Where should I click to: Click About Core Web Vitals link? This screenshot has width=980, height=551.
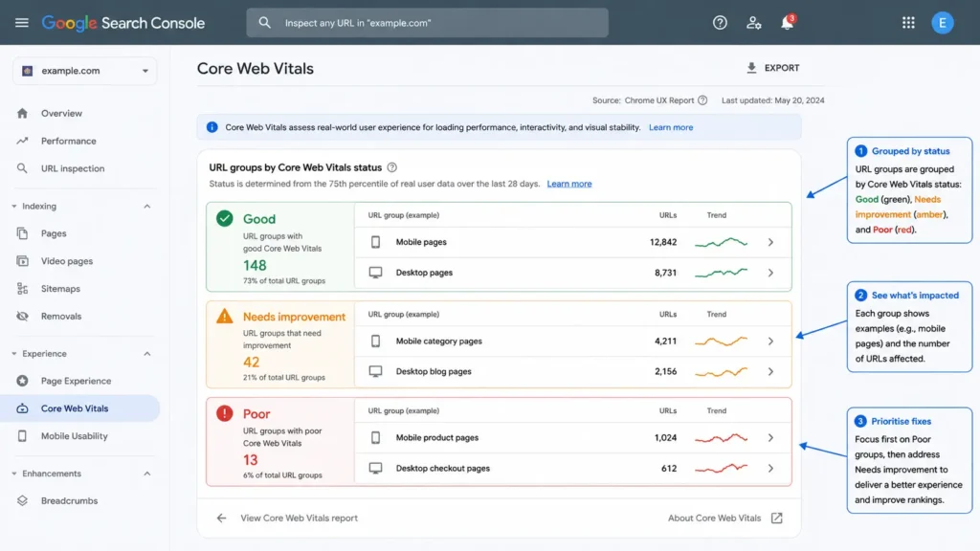714,518
